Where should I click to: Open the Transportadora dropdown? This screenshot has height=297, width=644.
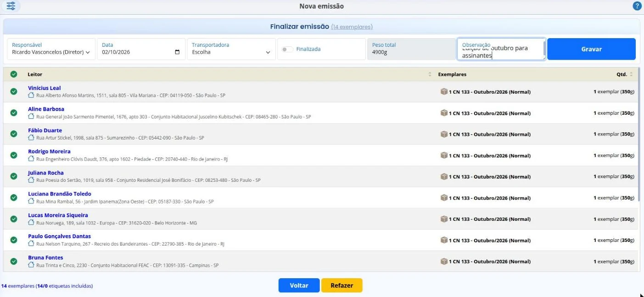(x=231, y=49)
